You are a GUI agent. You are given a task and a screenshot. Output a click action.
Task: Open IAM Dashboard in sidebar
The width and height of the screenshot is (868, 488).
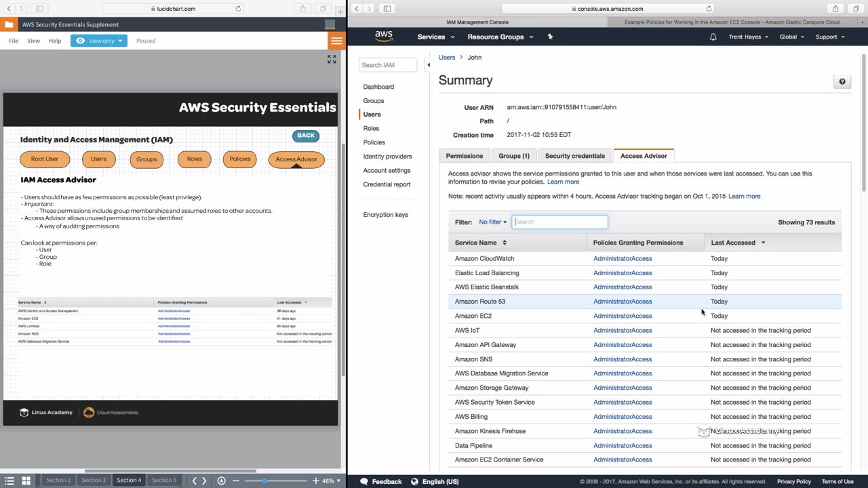coord(378,87)
